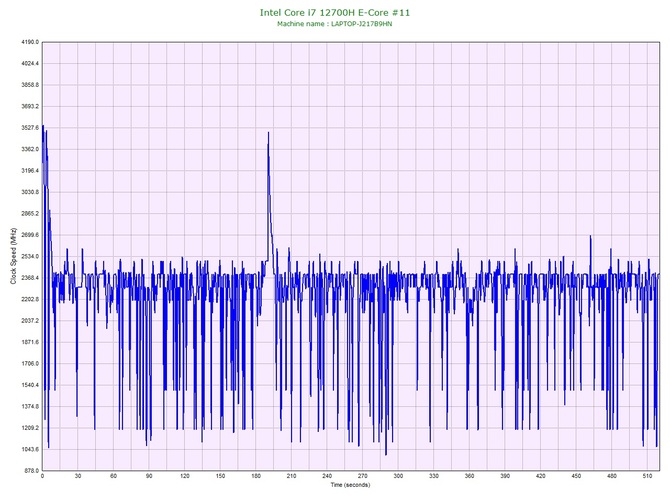Viewport: 670px width, 502px height.
Task: Click the 3693.2 y-axis value
Action: 30,106
